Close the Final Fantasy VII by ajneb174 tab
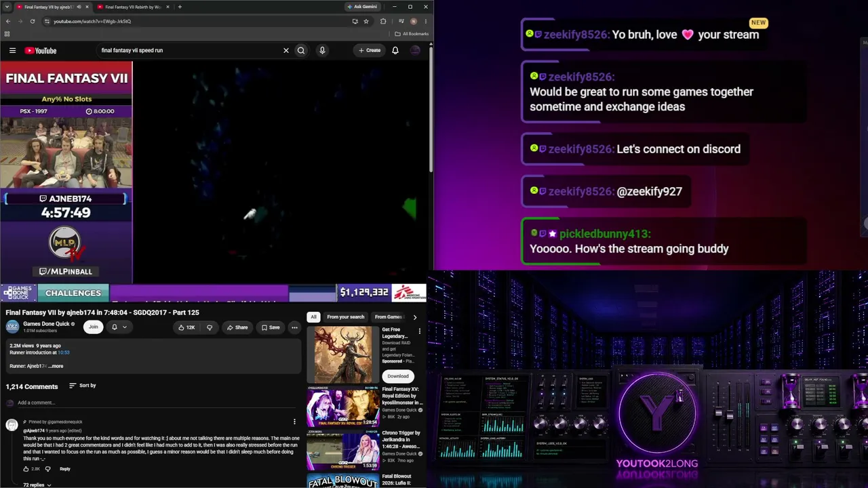The image size is (868, 488). [x=87, y=7]
